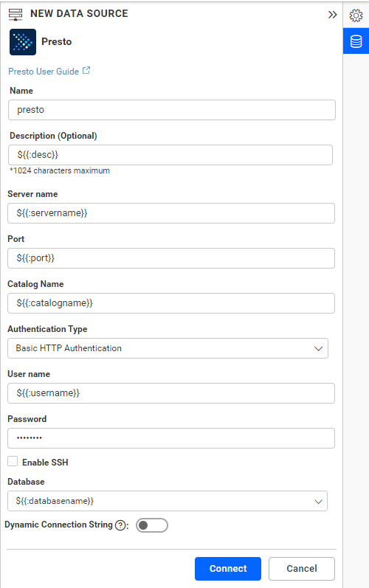Click the Description text field
The image size is (369, 588).
coord(170,155)
